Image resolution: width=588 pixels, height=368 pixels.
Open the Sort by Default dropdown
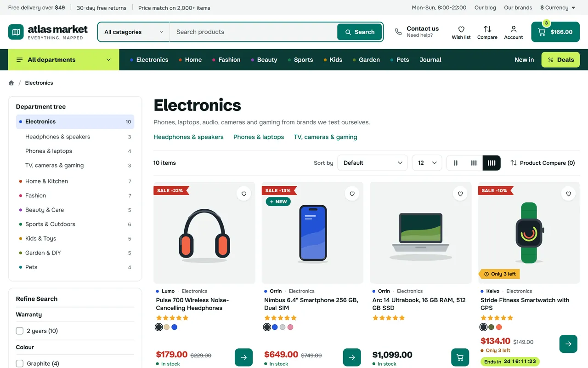pos(373,163)
